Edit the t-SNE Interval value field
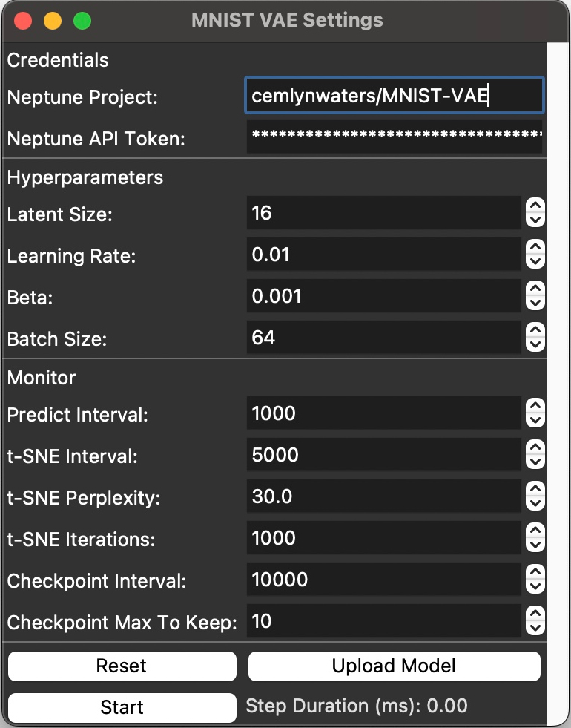The width and height of the screenshot is (571, 728). [x=384, y=454]
